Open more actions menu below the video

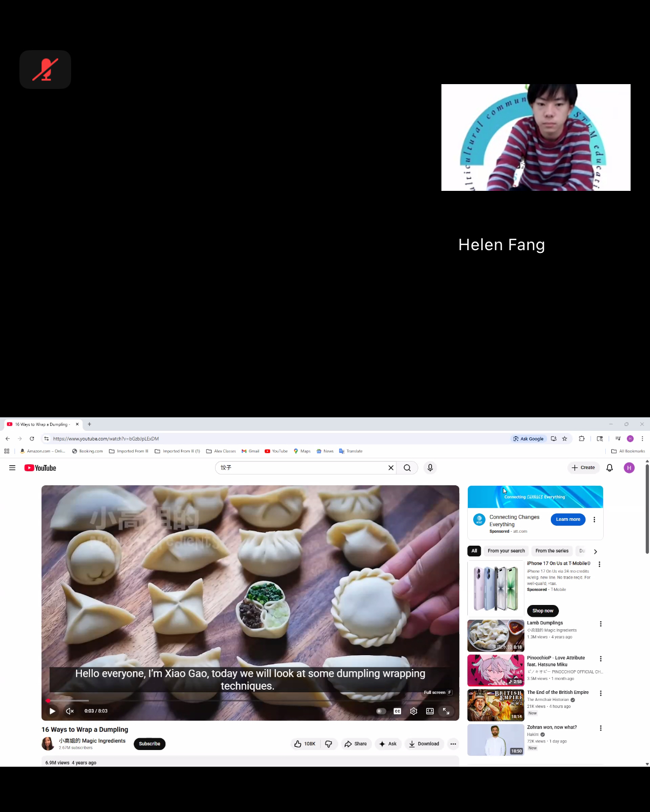[x=453, y=744]
